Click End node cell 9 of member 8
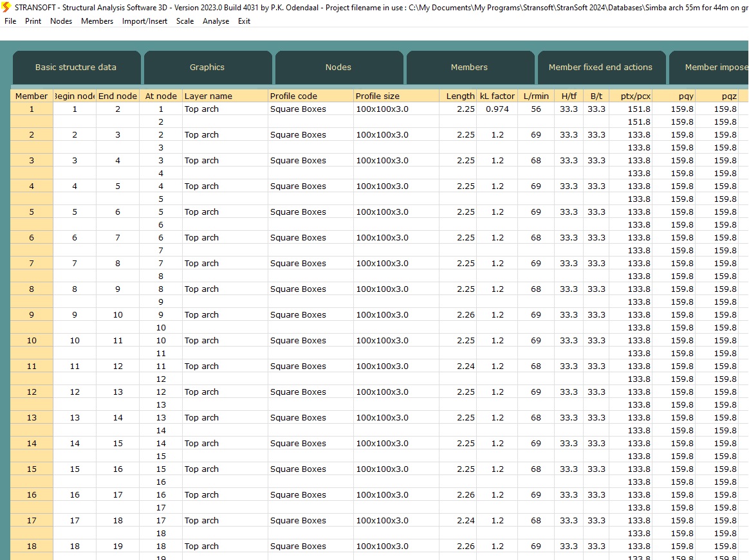 [118, 289]
